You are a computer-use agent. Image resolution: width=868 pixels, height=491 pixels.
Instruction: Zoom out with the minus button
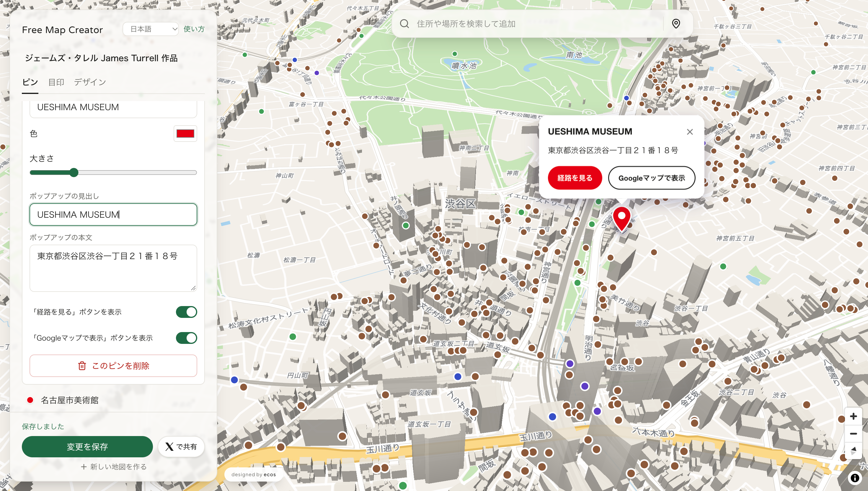(x=853, y=434)
